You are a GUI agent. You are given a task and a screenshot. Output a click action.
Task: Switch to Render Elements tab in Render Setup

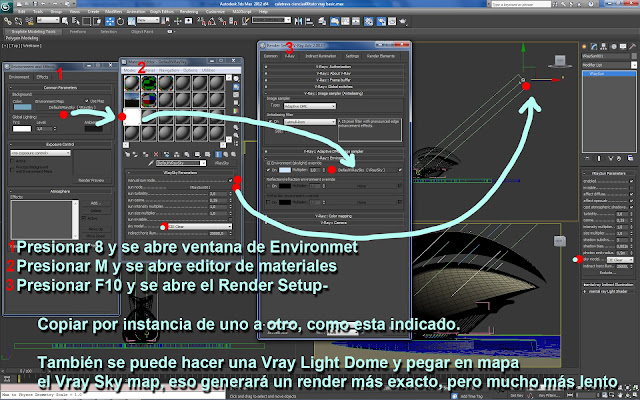[380, 56]
